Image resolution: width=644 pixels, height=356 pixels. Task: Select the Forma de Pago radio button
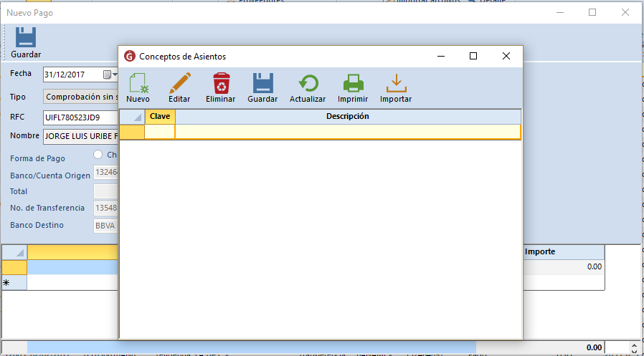[98, 155]
